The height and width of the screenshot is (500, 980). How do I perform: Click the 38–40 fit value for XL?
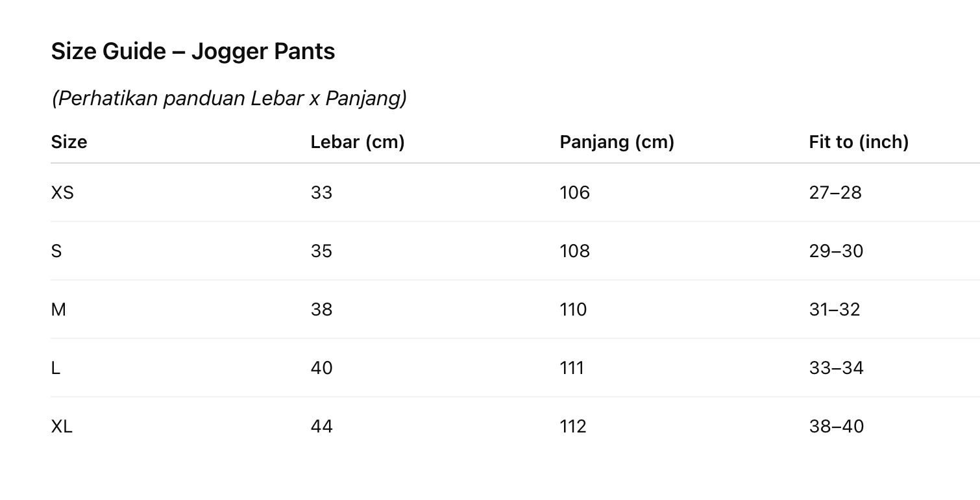836,427
